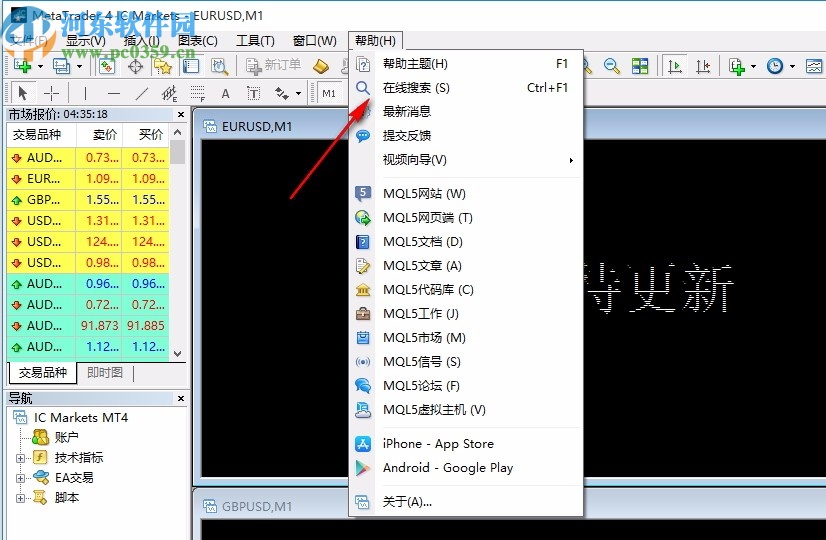
Task: Open arrows objects dropdown
Action: (298, 94)
